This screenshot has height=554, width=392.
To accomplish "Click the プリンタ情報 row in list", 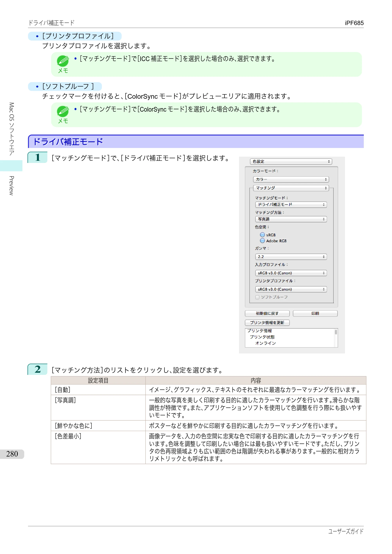I will 259,331.
